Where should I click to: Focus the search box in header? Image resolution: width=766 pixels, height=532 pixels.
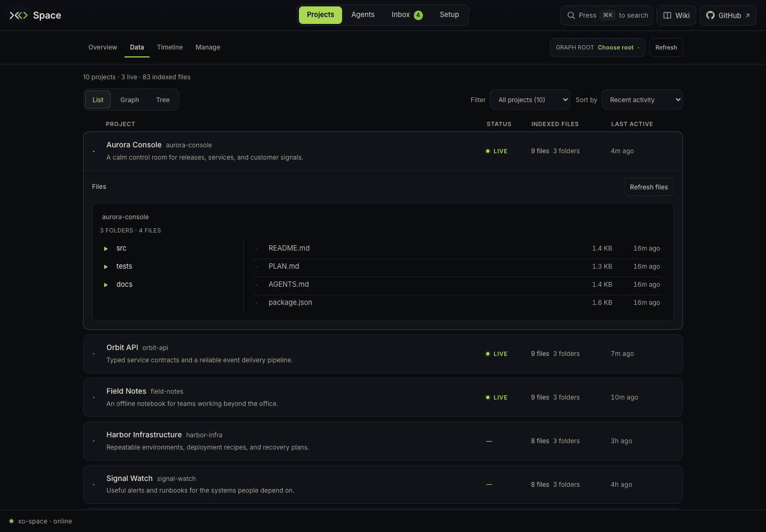(x=607, y=15)
